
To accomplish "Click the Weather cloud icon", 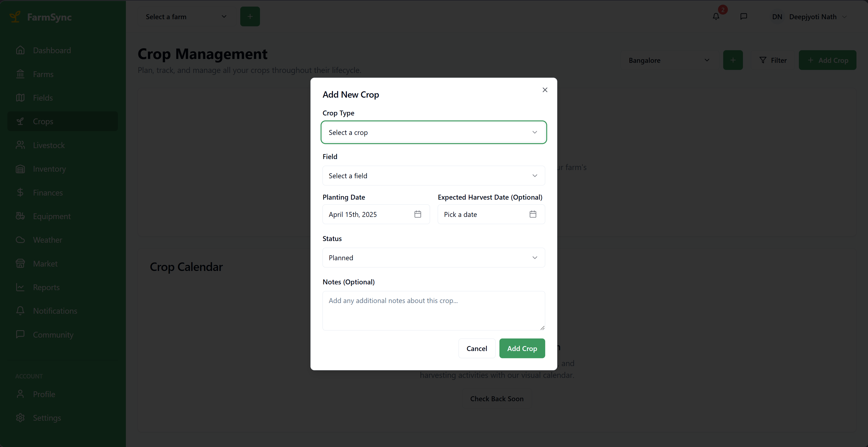I will pyautogui.click(x=20, y=240).
